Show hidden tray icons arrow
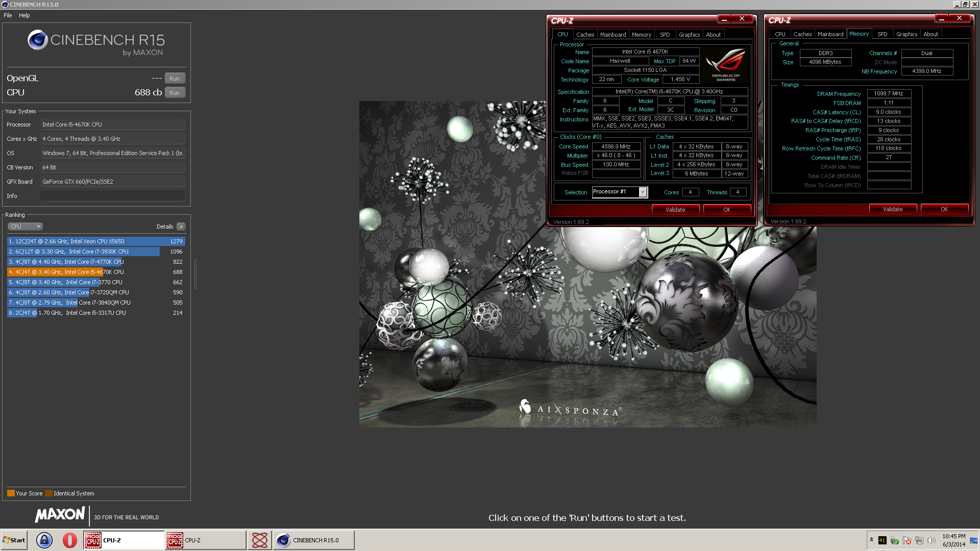This screenshot has width=980, height=551. coord(871,540)
